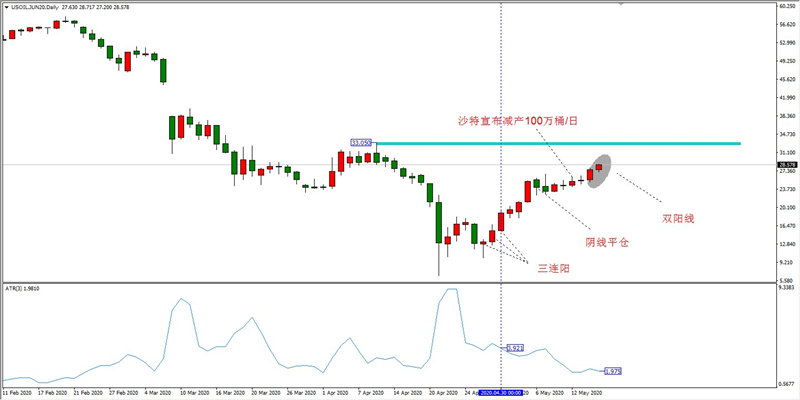800x400 pixels.
Task: Click the chart shift triangle at top edge
Action: click(x=621, y=4)
